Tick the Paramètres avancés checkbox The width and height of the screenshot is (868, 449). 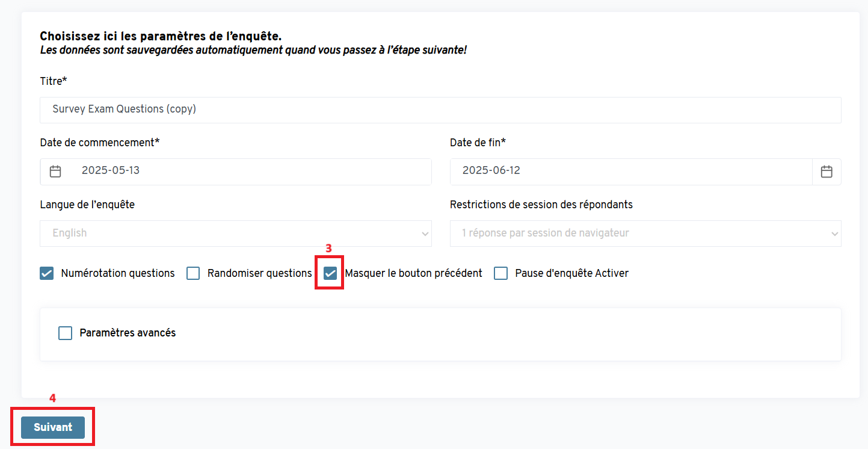[65, 333]
